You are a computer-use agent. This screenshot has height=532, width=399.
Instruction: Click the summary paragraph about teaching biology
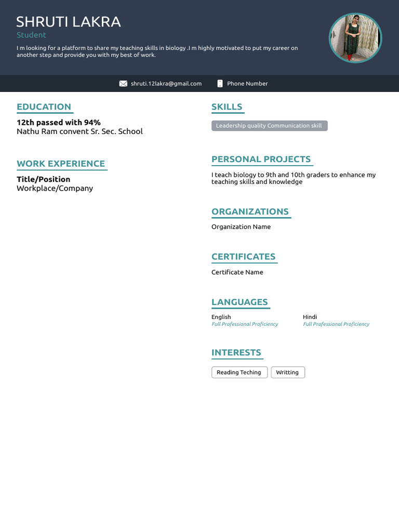point(157,51)
